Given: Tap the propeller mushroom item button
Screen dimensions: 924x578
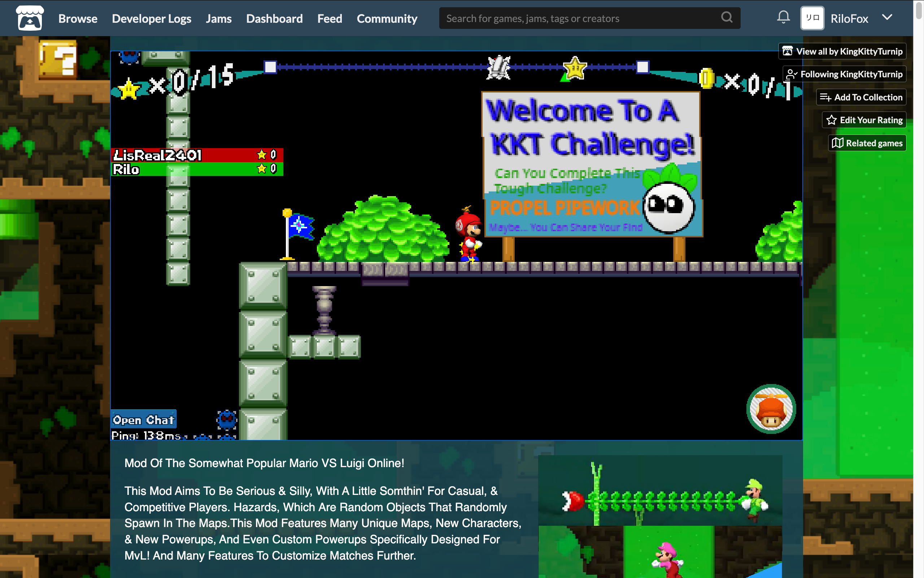Looking at the screenshot, I should [x=771, y=409].
